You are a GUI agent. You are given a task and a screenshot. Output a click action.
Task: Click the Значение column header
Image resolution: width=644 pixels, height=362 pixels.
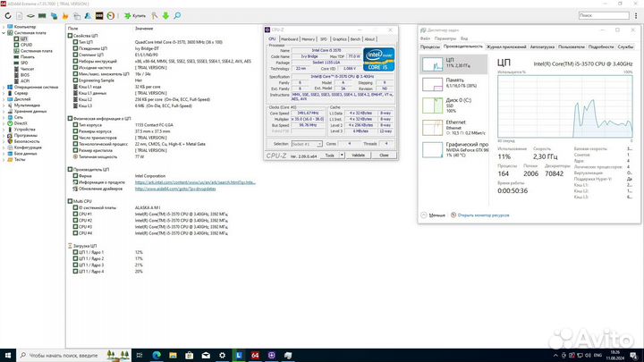pos(144,29)
